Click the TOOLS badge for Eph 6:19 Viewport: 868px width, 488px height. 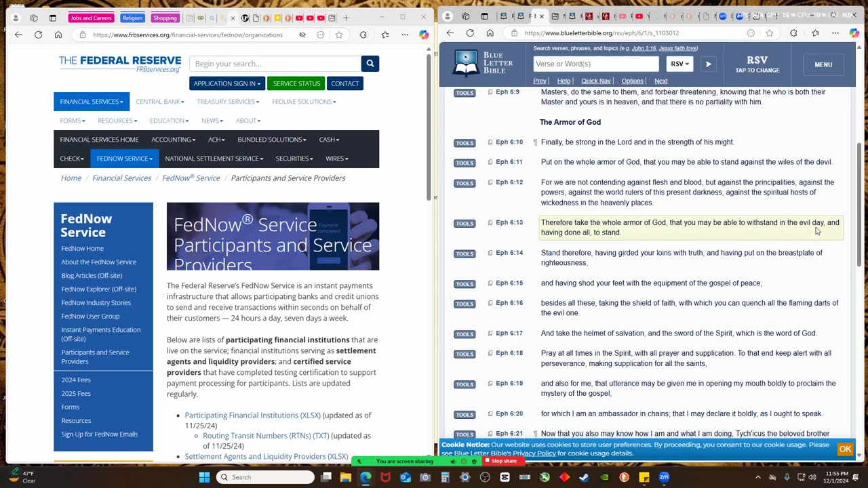coord(465,384)
